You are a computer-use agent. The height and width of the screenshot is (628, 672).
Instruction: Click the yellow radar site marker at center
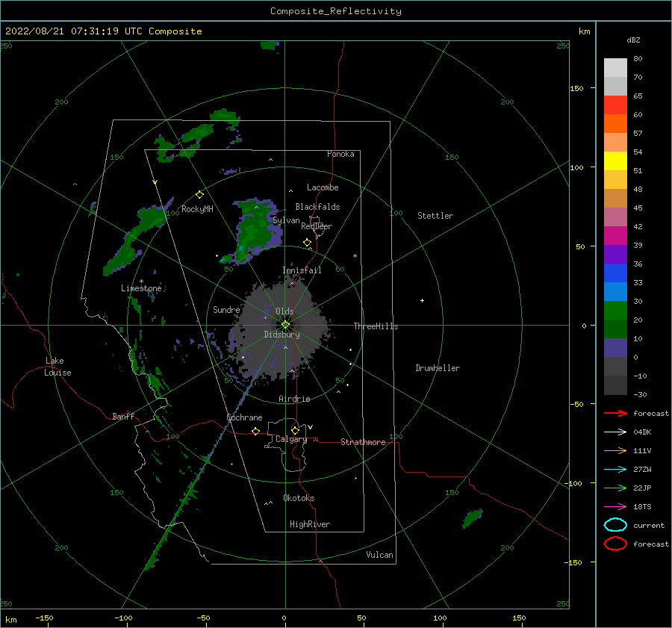(x=285, y=325)
